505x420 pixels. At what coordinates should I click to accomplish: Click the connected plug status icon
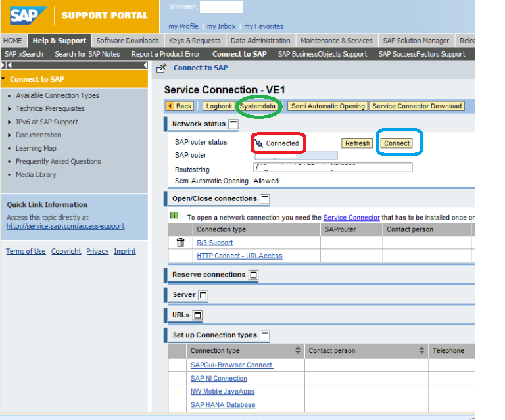coord(258,143)
